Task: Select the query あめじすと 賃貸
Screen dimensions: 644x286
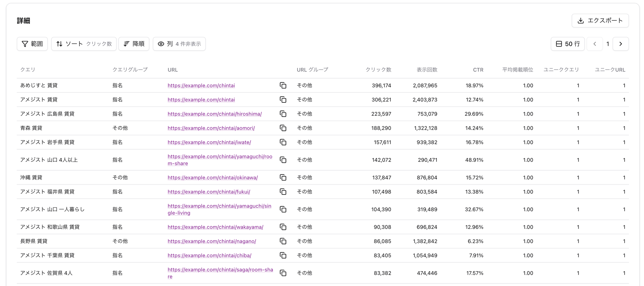Action: (x=39, y=85)
